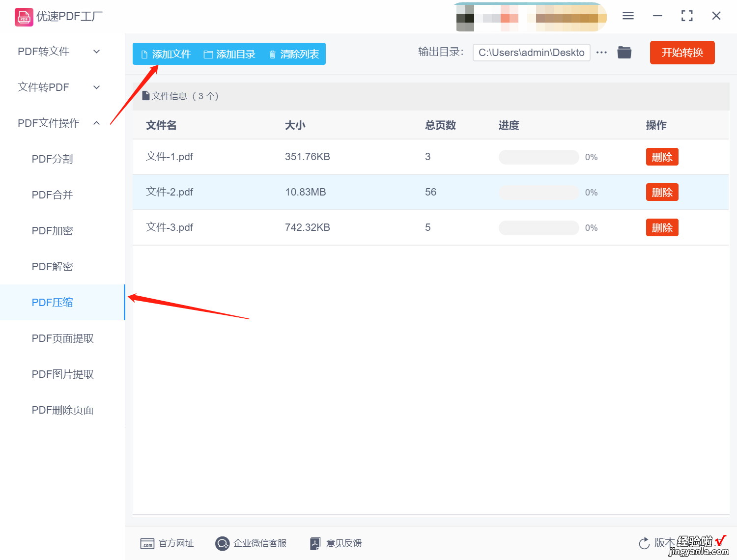
Task: Click size value 351.76KB
Action: click(308, 157)
